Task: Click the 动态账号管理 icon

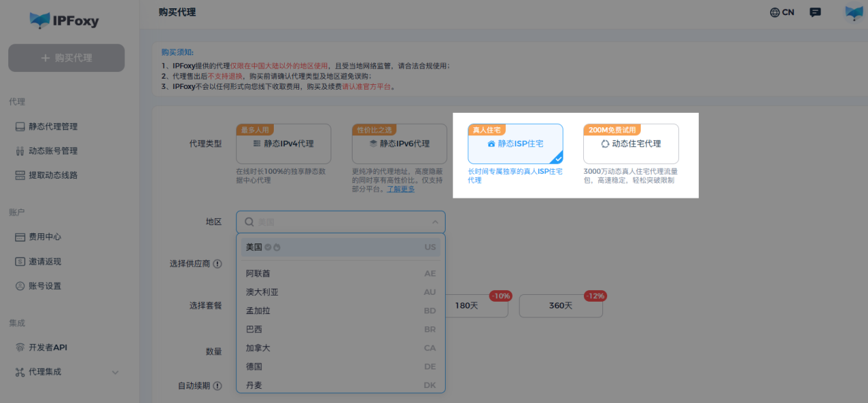Action: pos(20,151)
